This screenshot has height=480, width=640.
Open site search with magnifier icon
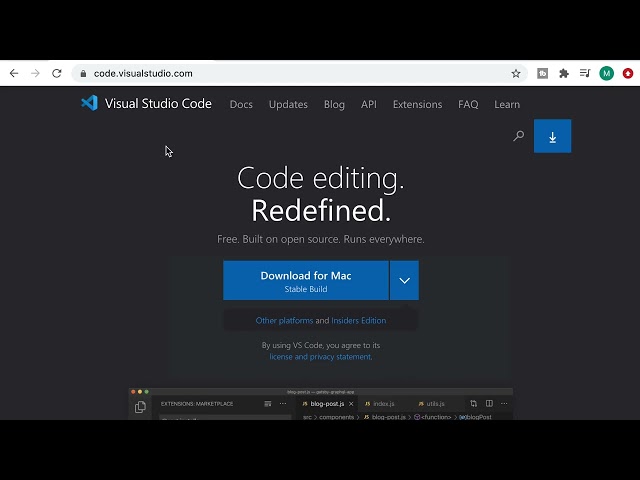tap(518, 136)
